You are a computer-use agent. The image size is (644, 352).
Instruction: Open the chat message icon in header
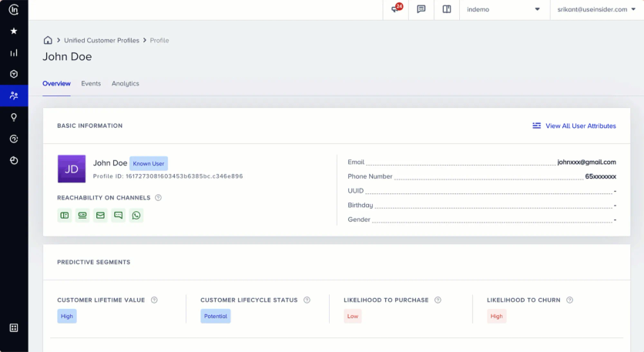click(x=421, y=9)
